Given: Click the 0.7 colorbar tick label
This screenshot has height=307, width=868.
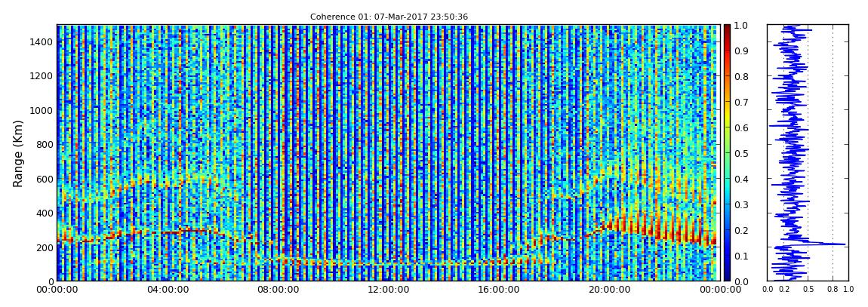Looking at the screenshot, I should click(741, 103).
